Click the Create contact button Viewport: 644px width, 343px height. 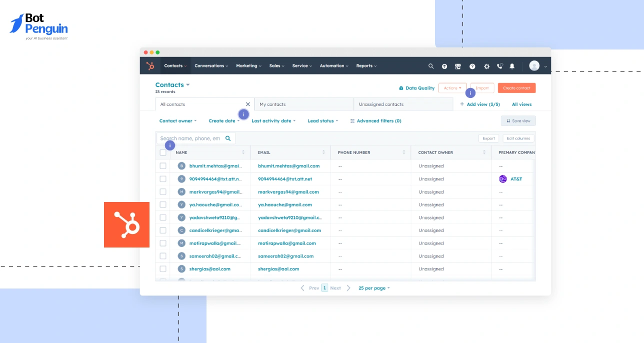click(516, 87)
